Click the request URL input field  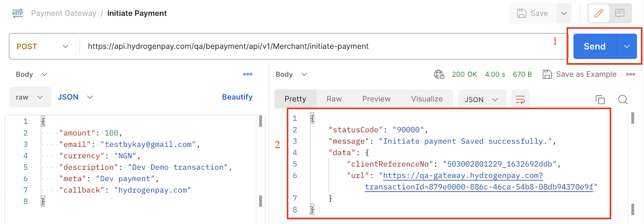324,46
